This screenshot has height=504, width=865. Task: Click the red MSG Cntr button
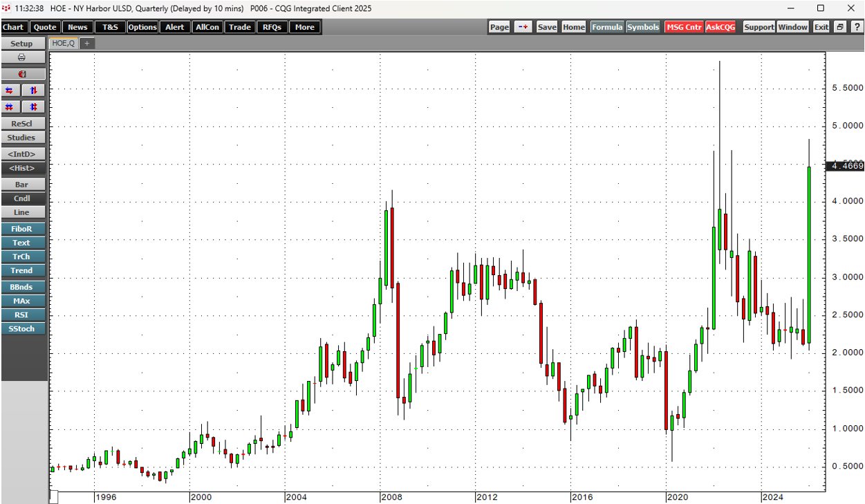pos(684,27)
